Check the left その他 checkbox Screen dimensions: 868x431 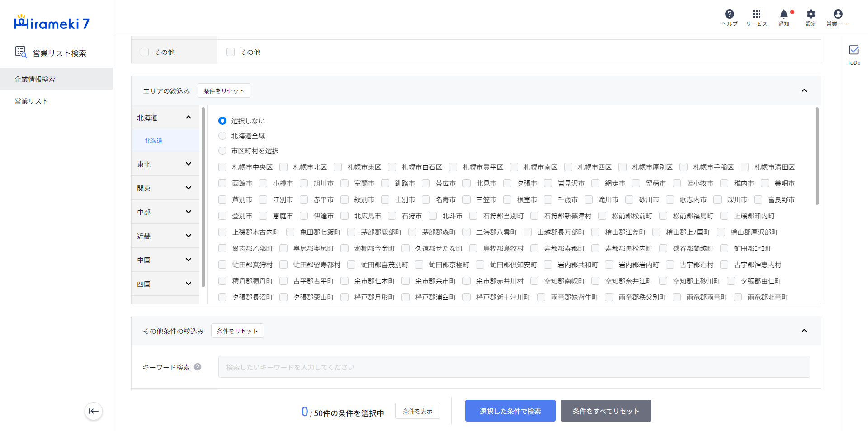[145, 52]
